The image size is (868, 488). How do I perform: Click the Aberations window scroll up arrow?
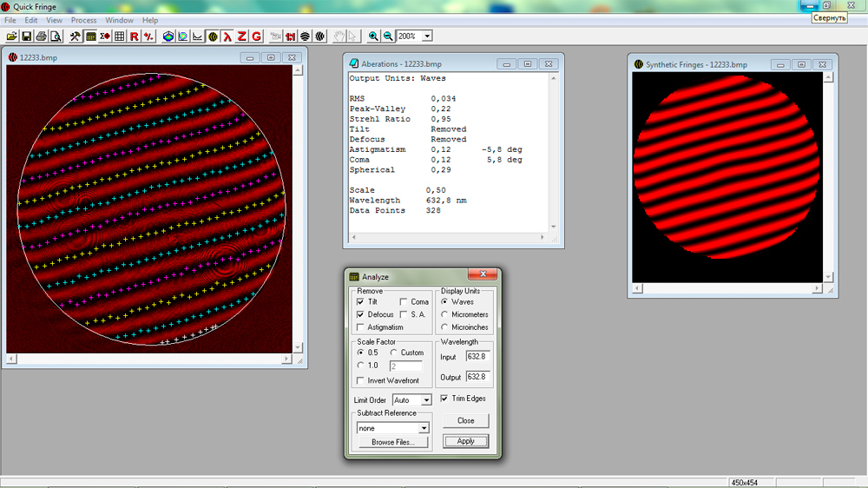554,79
